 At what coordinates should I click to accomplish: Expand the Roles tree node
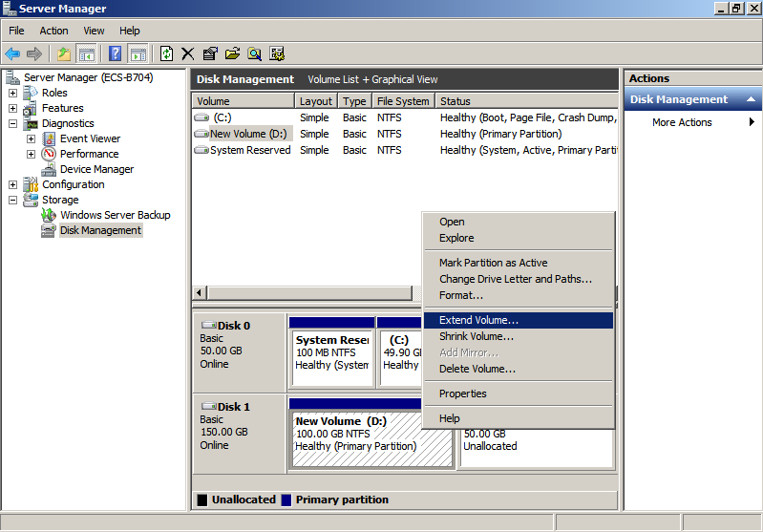tap(12, 93)
